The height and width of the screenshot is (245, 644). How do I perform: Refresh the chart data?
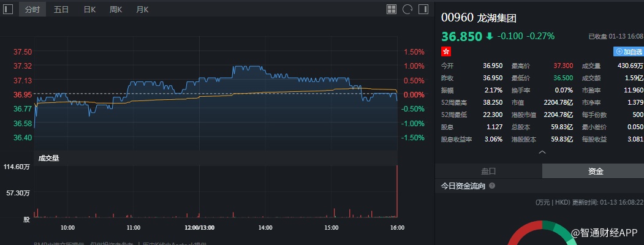407,9
